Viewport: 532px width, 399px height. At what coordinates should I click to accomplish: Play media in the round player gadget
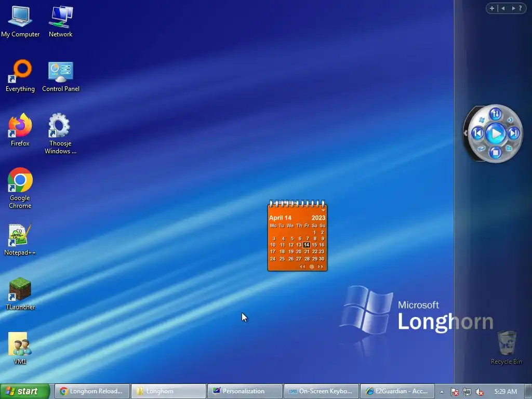[495, 134]
